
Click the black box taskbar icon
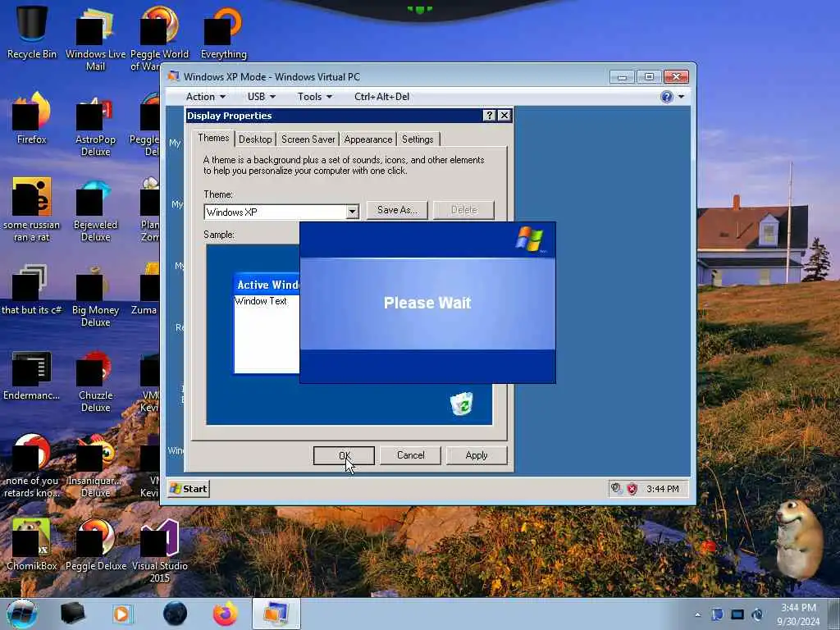pyautogui.click(x=73, y=614)
